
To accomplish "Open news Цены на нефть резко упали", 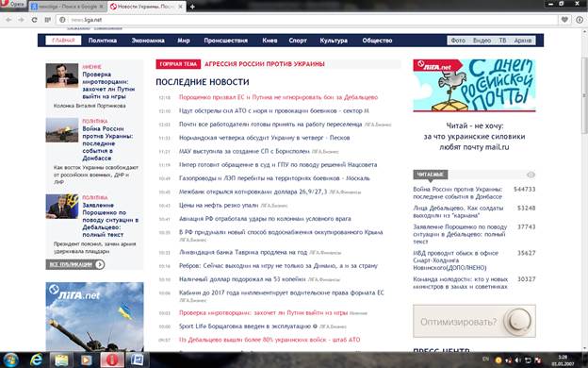I will pyautogui.click(x=219, y=206).
